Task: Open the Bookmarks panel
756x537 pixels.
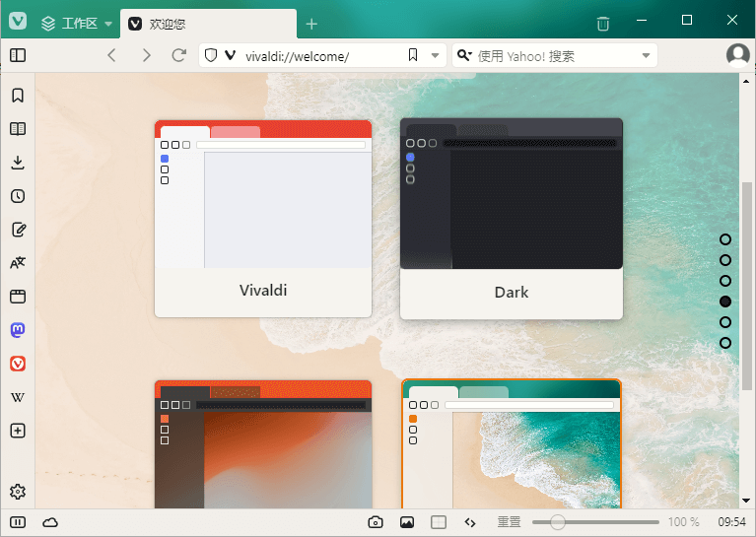Action: (x=18, y=96)
